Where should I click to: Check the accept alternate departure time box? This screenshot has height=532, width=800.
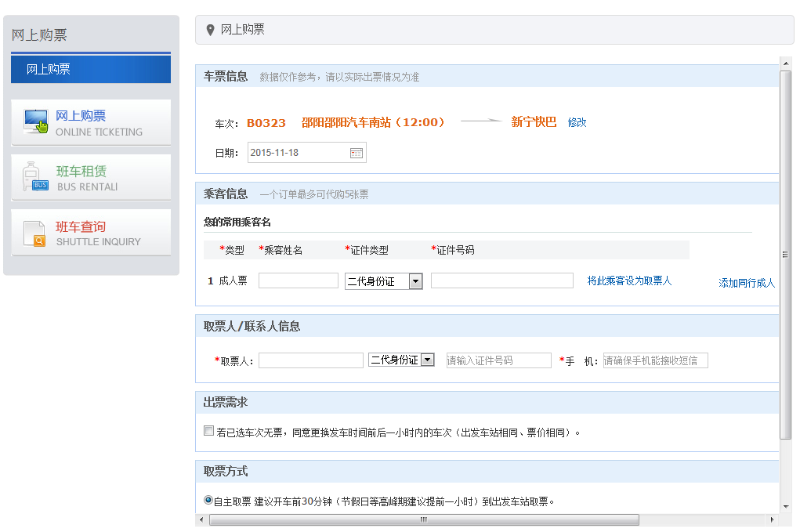coord(208,431)
